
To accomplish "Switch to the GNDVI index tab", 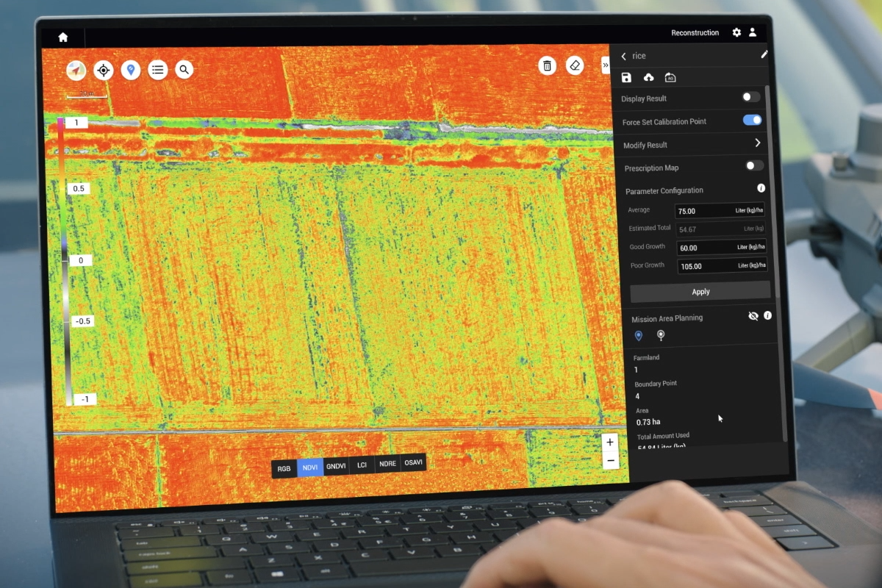I will [x=336, y=467].
